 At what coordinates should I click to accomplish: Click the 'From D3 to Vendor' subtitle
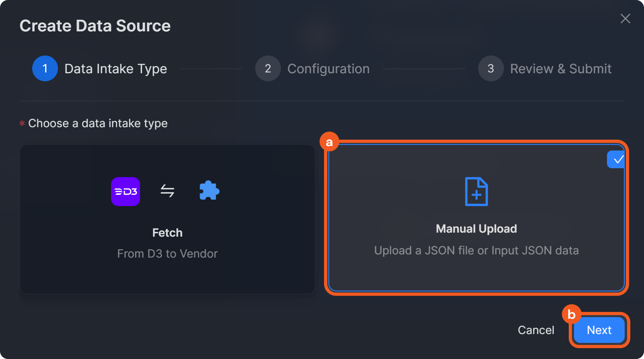(x=167, y=254)
